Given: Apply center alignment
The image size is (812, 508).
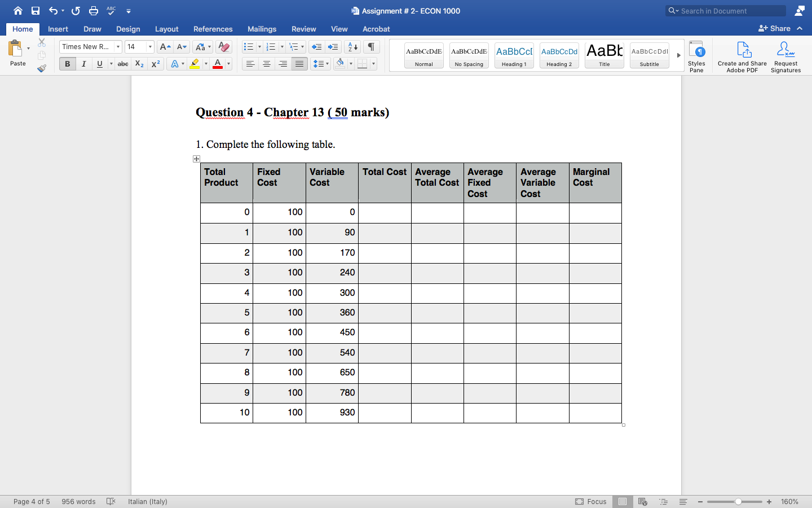Looking at the screenshot, I should tap(266, 64).
